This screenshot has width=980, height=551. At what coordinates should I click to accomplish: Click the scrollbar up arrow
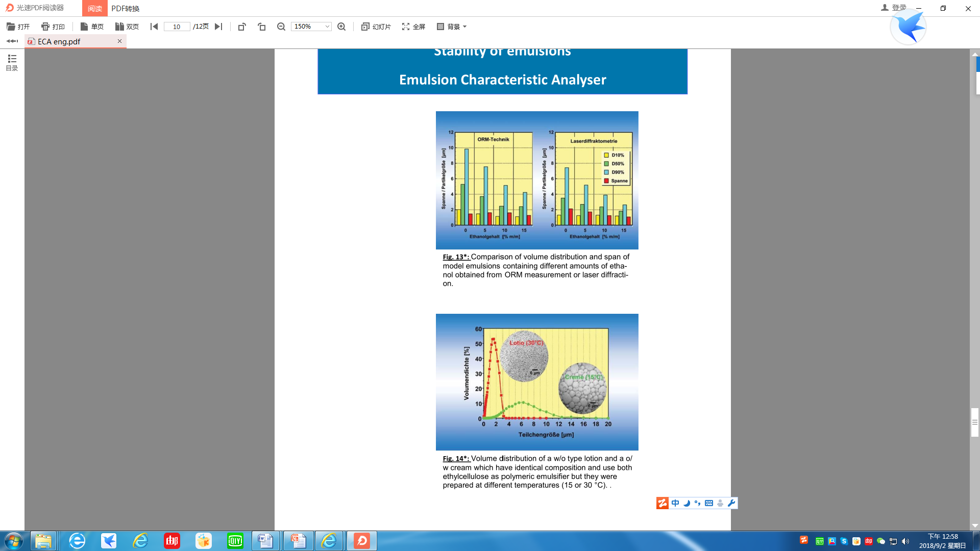[x=975, y=54]
